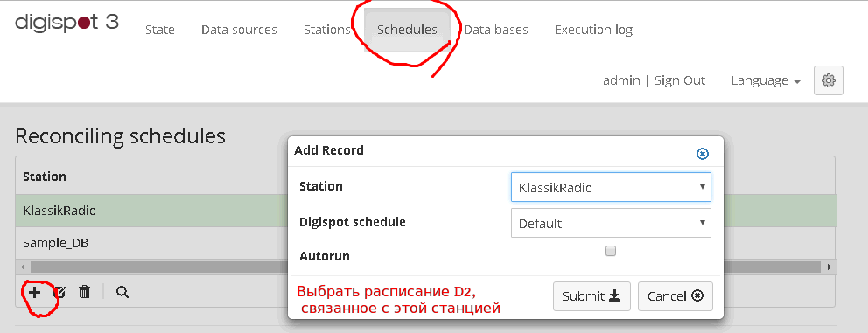Click the Sign Out link
This screenshot has height=333, width=868.
680,80
